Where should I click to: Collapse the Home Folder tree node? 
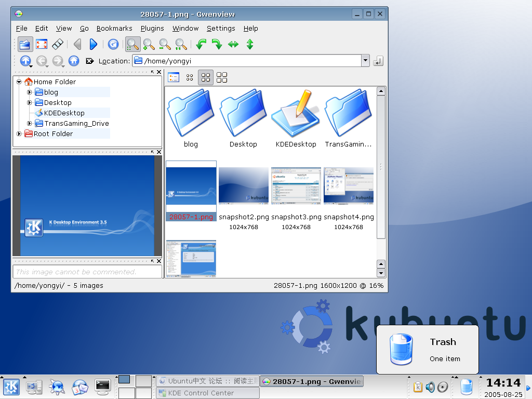tap(19, 82)
